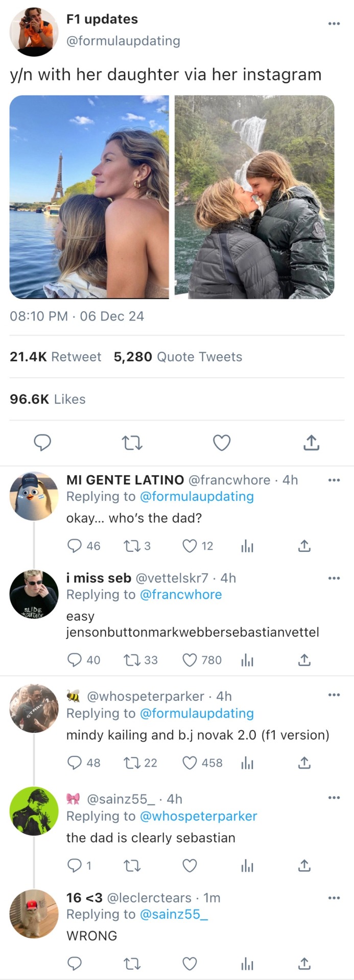The width and height of the screenshot is (354, 980).
Task: Reply to the main tweet
Action: [x=42, y=443]
